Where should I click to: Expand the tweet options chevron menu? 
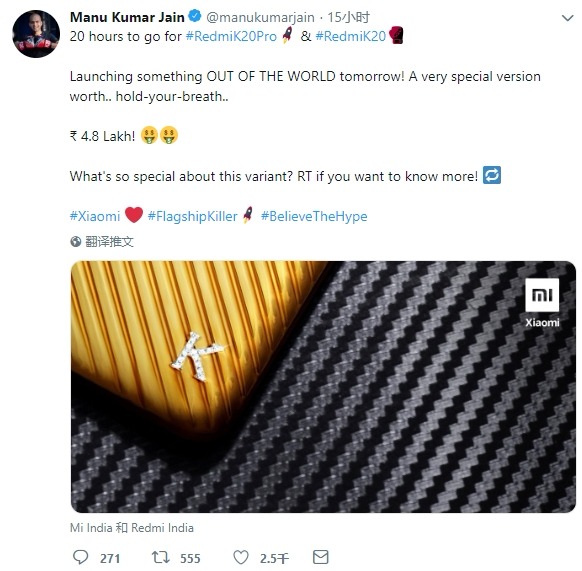568,18
